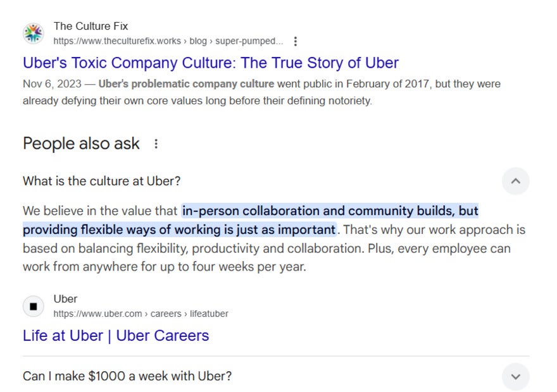Open the People also ask options menu
This screenshot has height=392, width=557.
[156, 144]
